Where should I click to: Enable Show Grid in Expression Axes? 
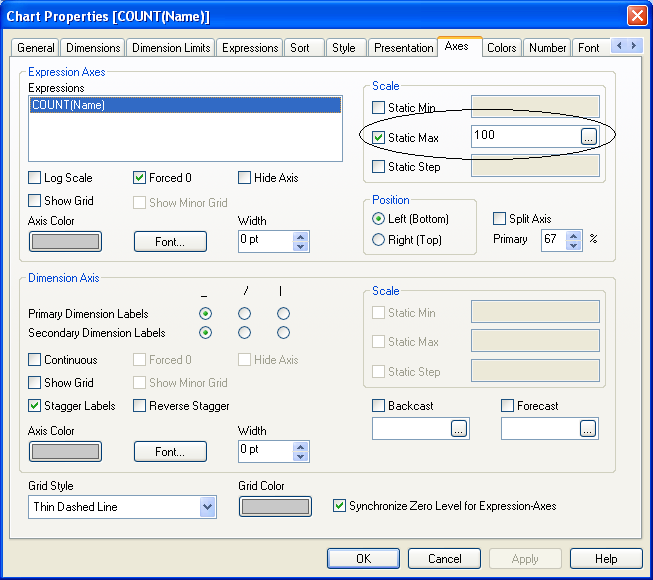tap(34, 201)
